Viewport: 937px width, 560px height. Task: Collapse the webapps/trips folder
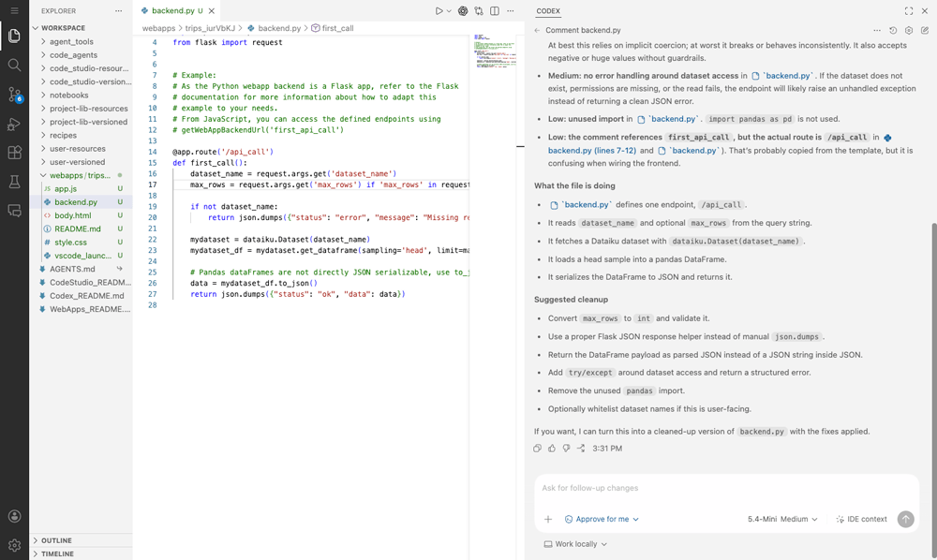pyautogui.click(x=81, y=175)
